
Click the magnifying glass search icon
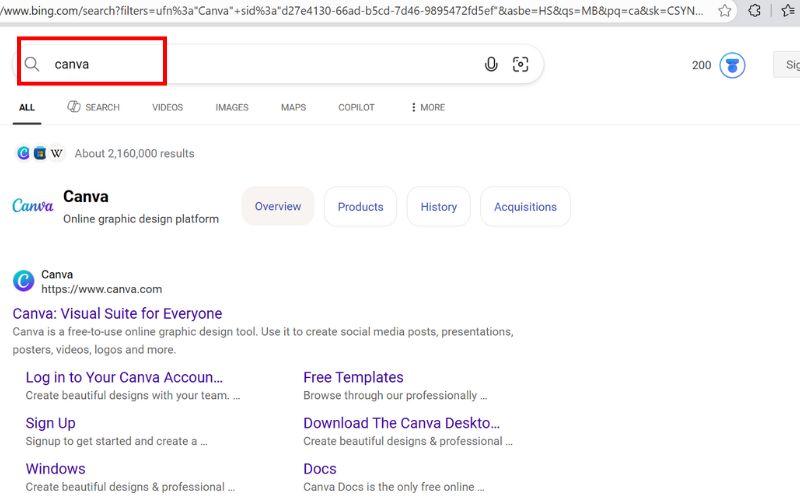click(x=32, y=64)
